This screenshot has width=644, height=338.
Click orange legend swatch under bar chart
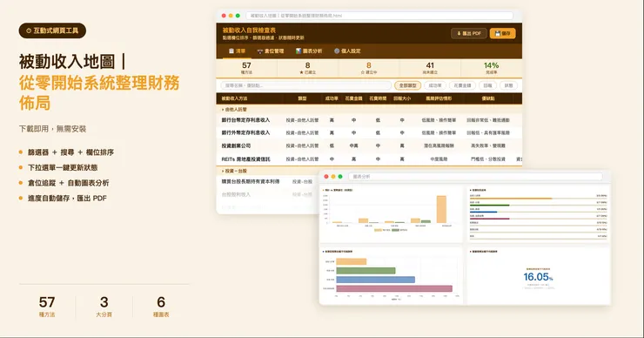tap(378, 230)
